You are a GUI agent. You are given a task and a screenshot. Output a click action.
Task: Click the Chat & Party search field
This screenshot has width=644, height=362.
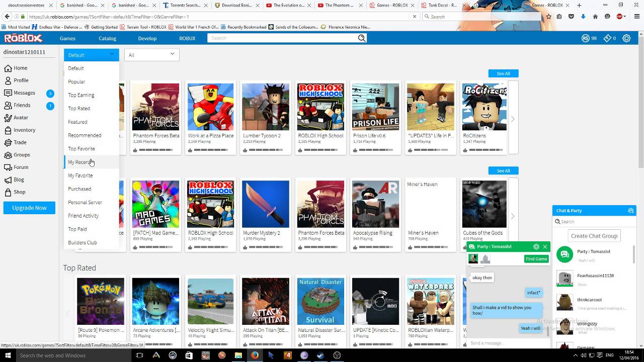coord(594,221)
